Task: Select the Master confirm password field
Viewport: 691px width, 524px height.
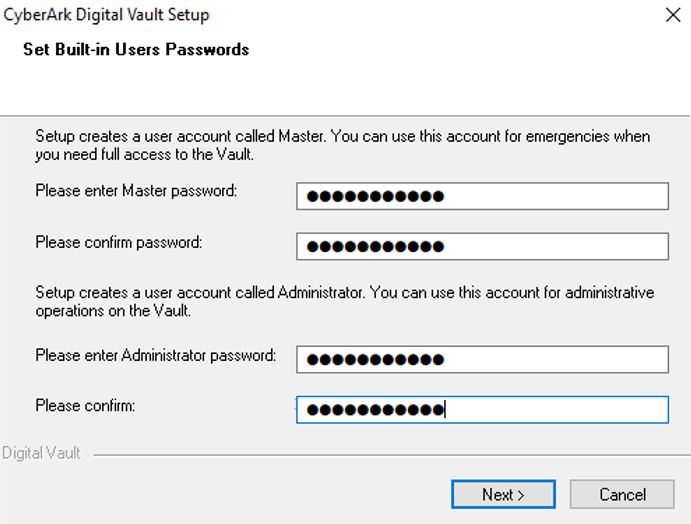Action: coord(483,246)
